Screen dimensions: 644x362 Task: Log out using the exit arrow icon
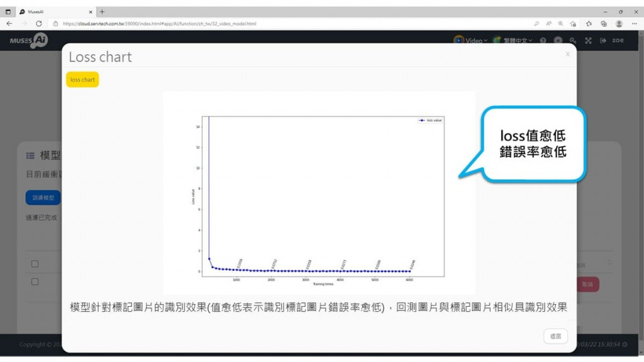click(x=603, y=40)
